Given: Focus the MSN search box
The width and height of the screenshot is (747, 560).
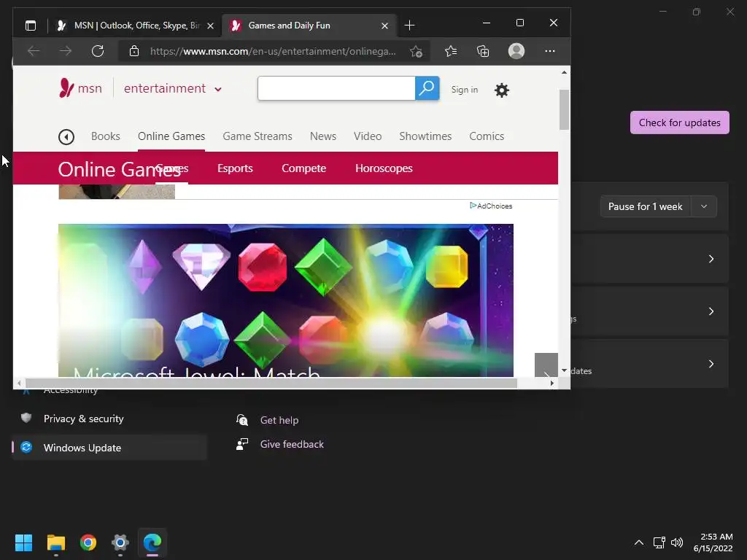Looking at the screenshot, I should pyautogui.click(x=336, y=88).
